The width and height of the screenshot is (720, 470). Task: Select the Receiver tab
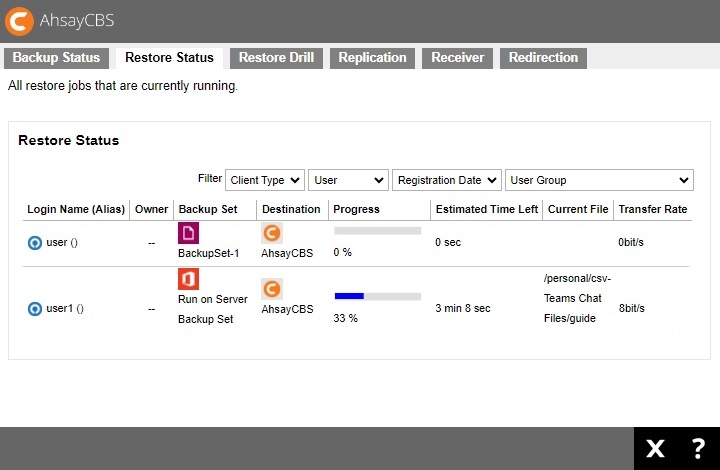457,58
